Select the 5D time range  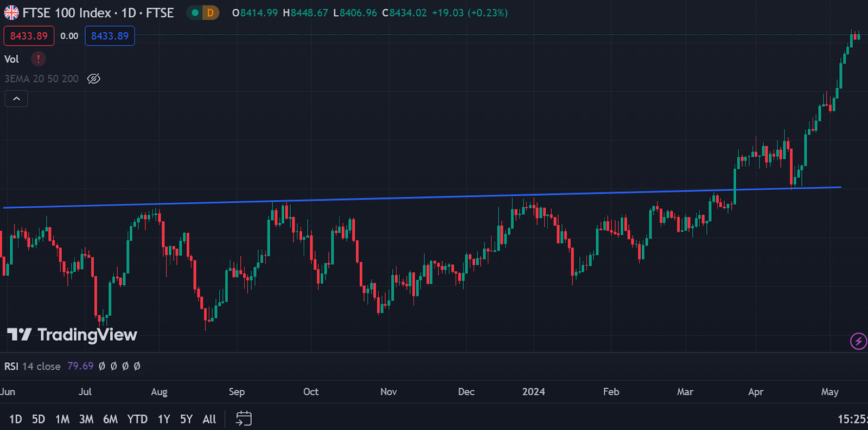[39, 419]
